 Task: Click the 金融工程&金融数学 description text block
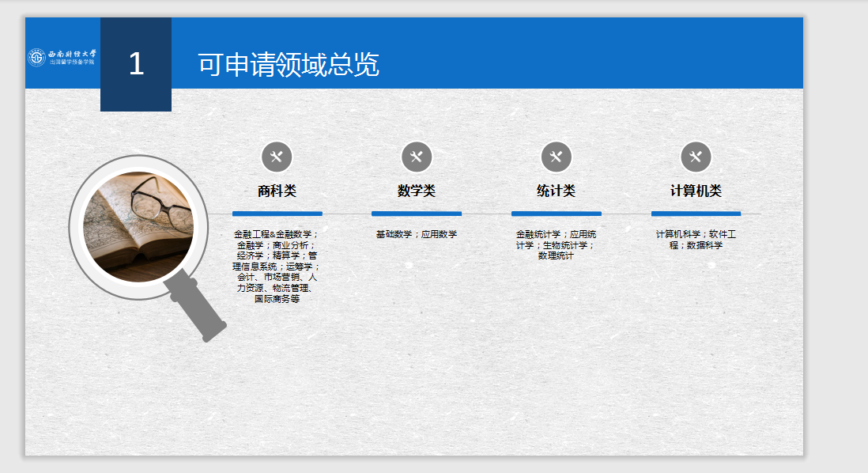277,267
